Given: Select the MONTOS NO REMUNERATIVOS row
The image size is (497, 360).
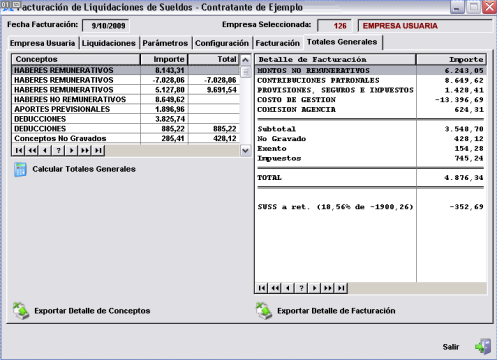Looking at the screenshot, I should [x=371, y=71].
